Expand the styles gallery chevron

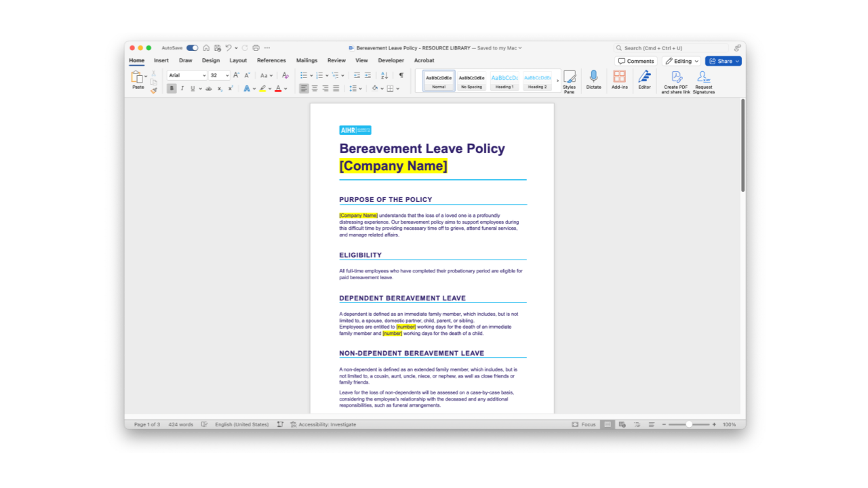click(557, 81)
